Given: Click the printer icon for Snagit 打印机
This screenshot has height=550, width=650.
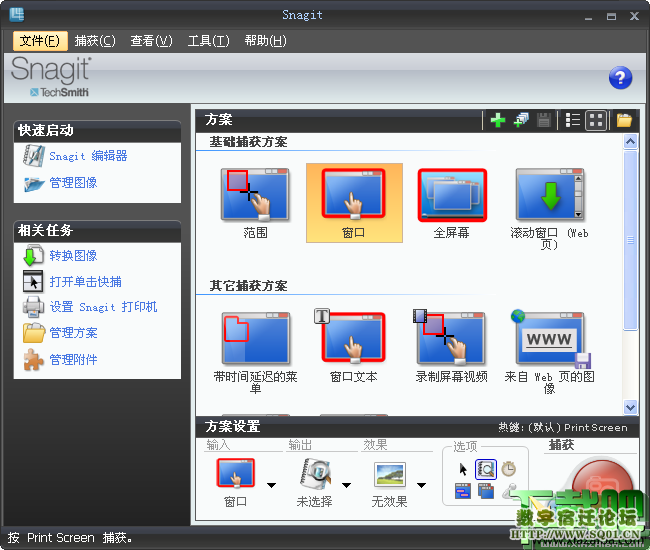Looking at the screenshot, I should (x=33, y=307).
